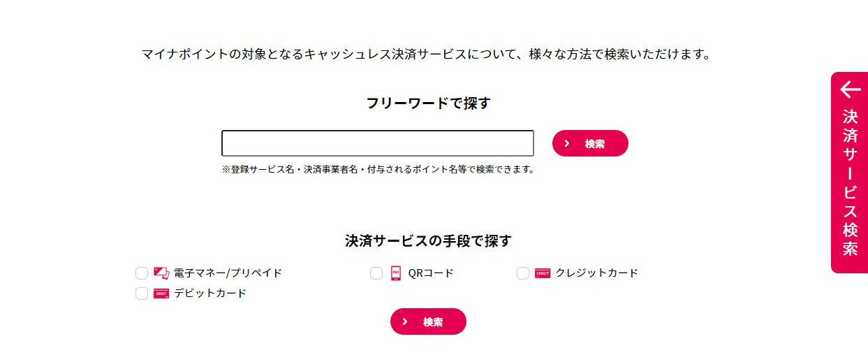
Task: Open the 決済サービス検索 side tab
Action: 850,182
